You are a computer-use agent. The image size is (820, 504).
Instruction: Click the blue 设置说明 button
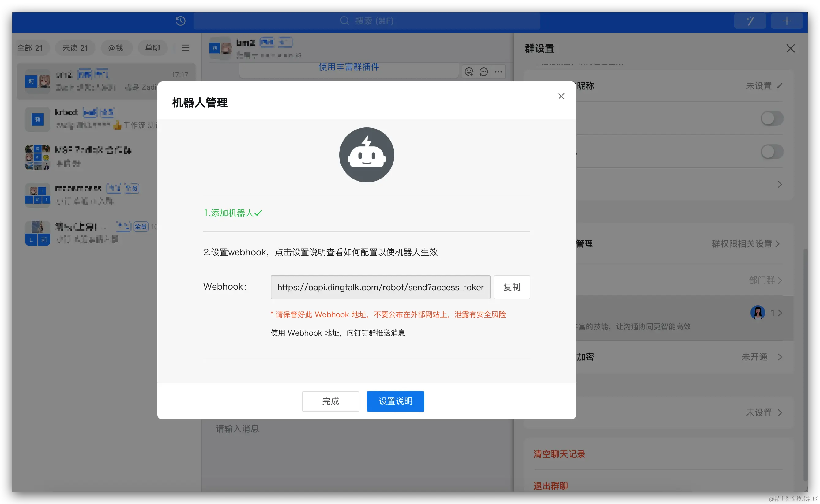(395, 401)
